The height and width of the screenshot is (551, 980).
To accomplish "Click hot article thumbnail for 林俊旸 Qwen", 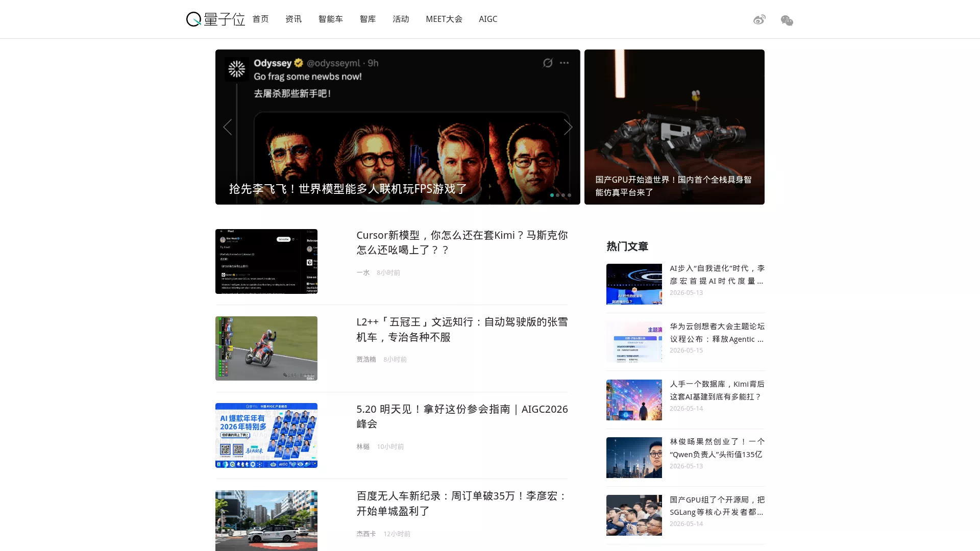I will (634, 458).
